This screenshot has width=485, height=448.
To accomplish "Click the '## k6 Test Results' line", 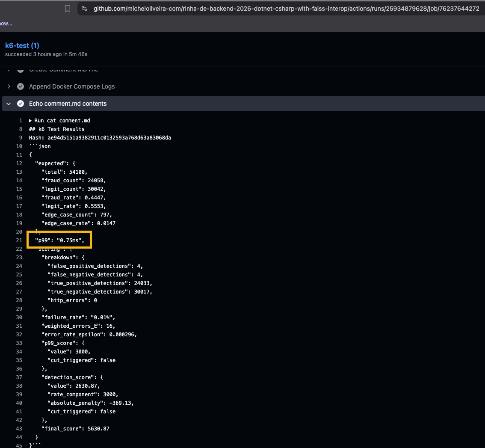I will [x=56, y=129].
